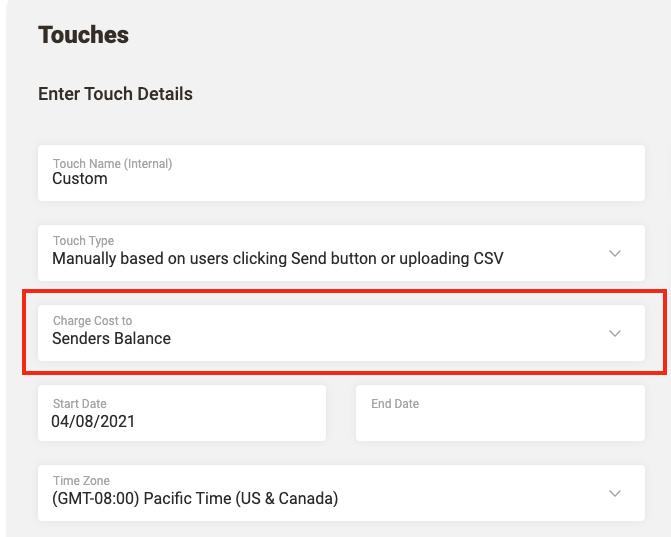
Task: Click the 04/08/2021 date value
Action: (93, 422)
